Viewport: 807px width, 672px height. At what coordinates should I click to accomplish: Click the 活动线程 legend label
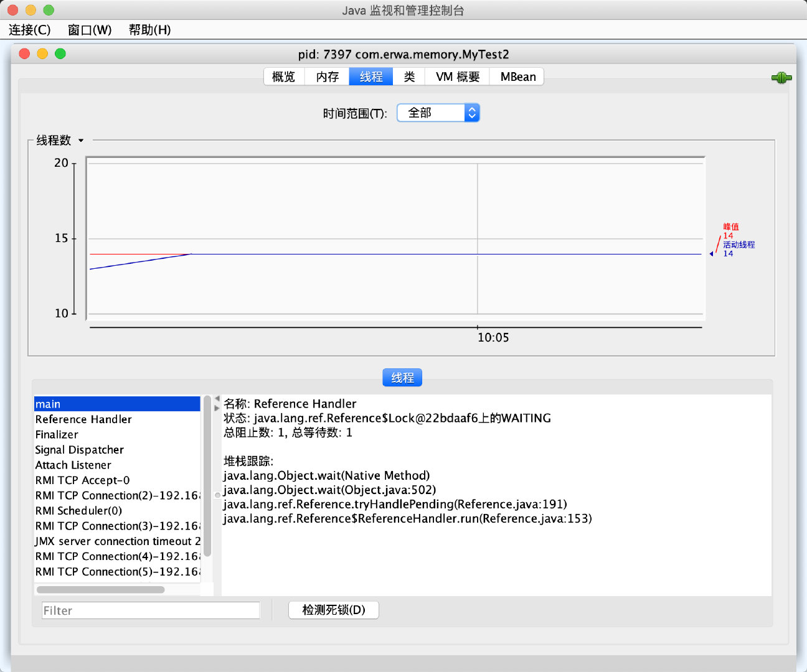point(739,245)
